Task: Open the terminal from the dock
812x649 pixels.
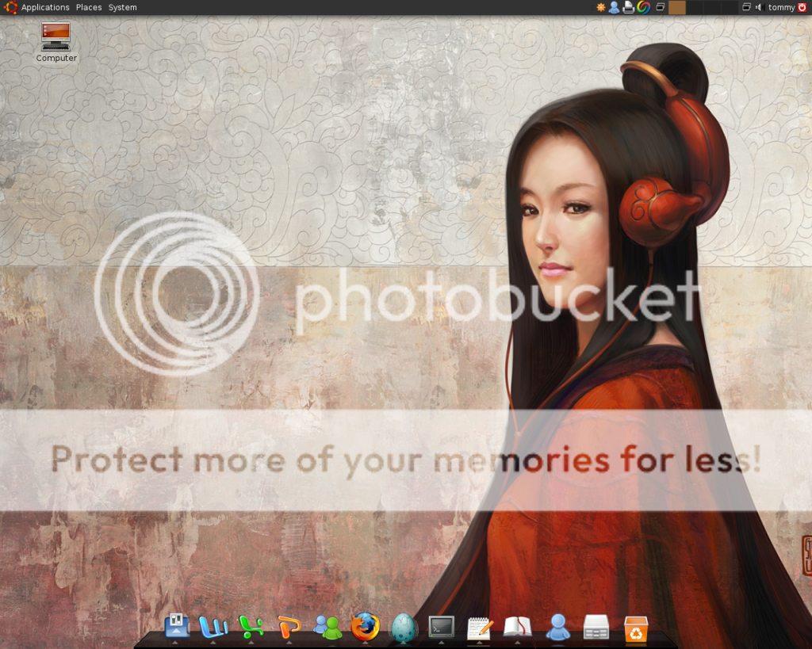Action: click(441, 627)
